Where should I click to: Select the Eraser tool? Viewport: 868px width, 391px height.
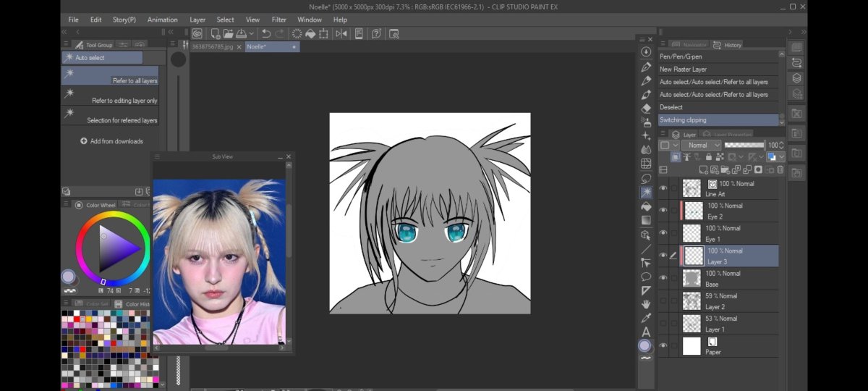646,108
